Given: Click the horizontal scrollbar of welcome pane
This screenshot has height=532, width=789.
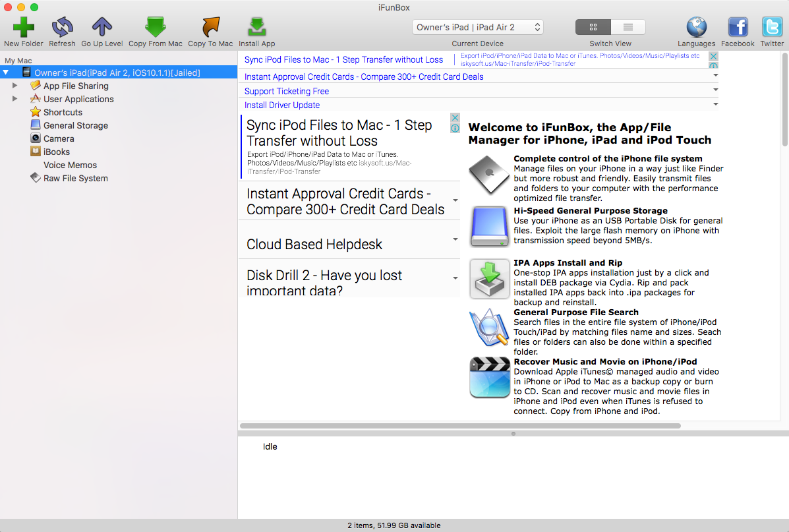Looking at the screenshot, I should coord(461,426).
